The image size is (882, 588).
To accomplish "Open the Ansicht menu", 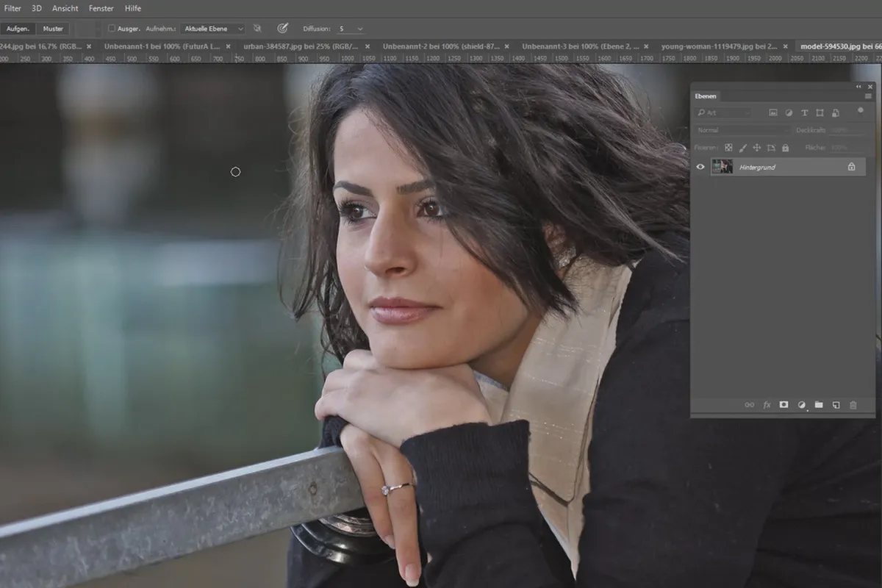I will (x=65, y=8).
